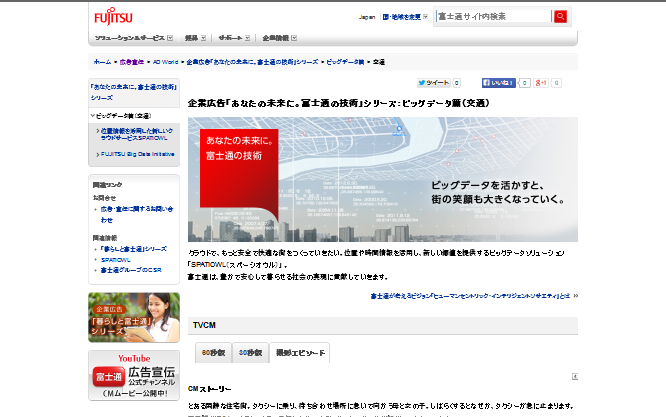Open 広告・宣伝に関するお問い合わせ link
Image resolution: width=666 pixels, height=417 pixels.
tap(137, 214)
